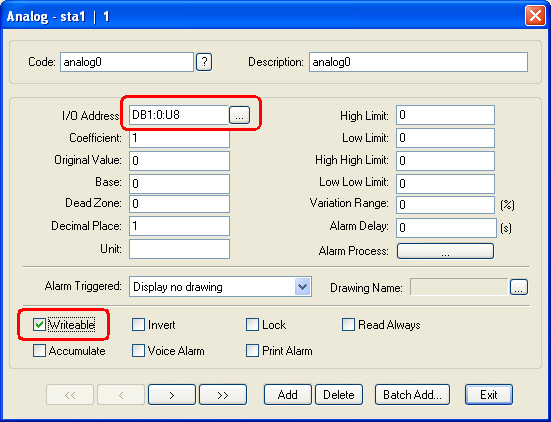Click the question mark help button beside Code
The image size is (551, 422).
(x=204, y=62)
